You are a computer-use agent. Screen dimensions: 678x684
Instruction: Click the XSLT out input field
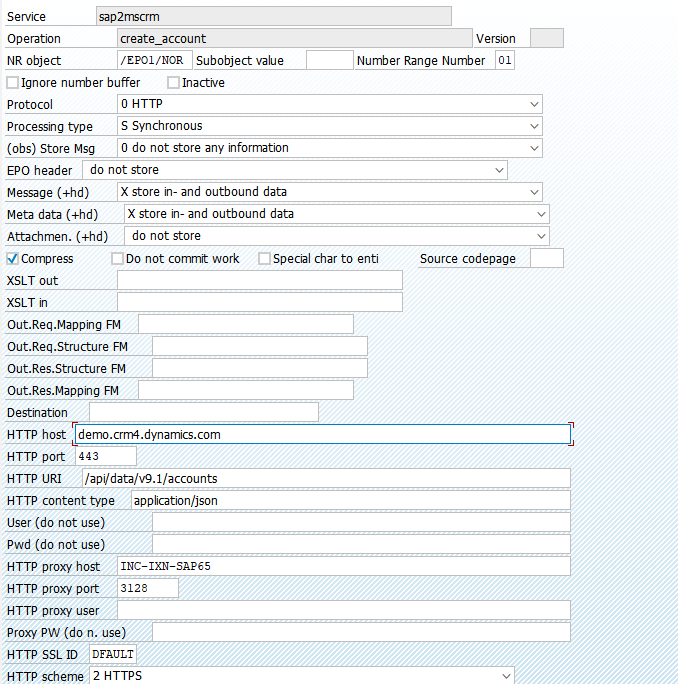[260, 280]
